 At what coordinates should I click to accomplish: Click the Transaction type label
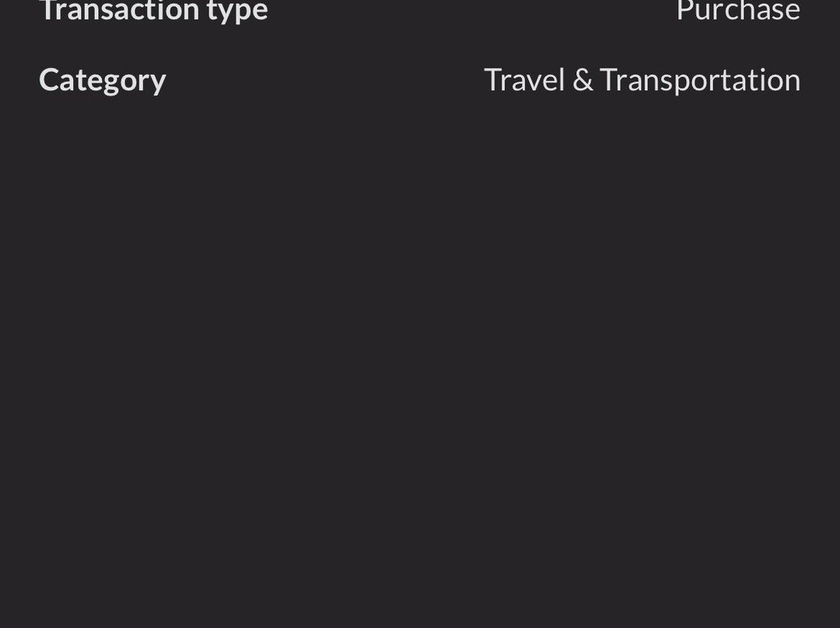[x=153, y=11]
